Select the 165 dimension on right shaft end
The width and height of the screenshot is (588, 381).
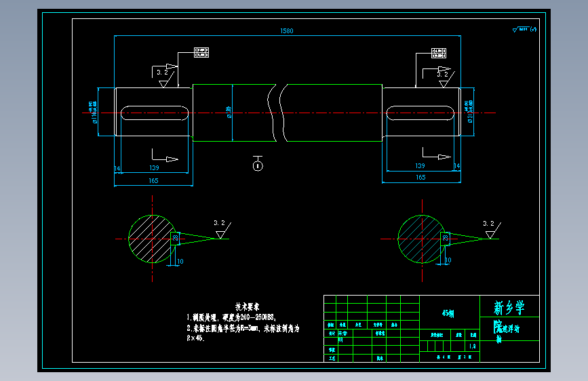pyautogui.click(x=420, y=178)
